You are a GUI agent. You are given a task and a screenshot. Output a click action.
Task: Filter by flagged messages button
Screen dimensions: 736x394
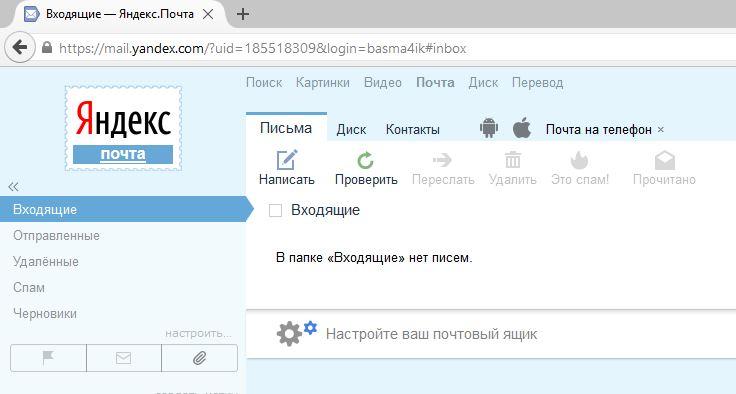point(48,358)
